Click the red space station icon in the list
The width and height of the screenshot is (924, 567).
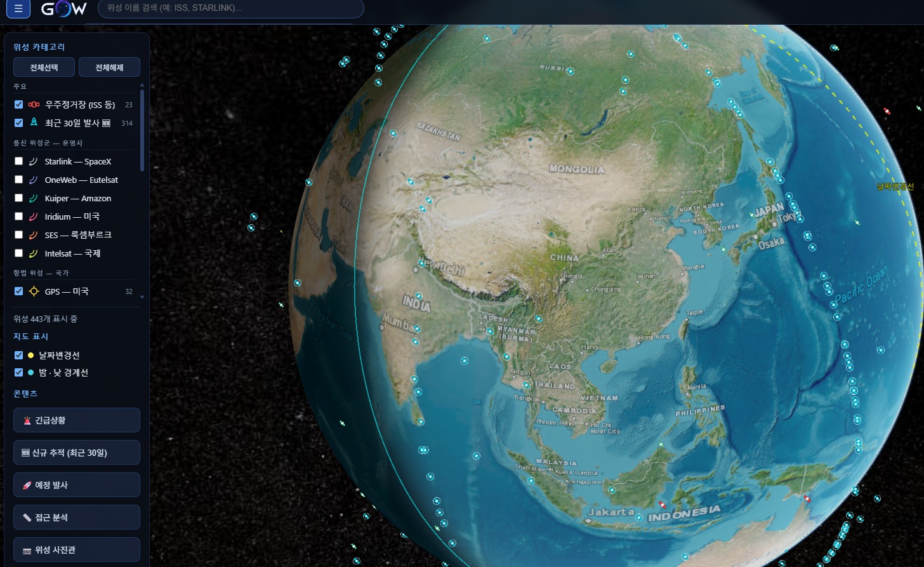pos(34,105)
